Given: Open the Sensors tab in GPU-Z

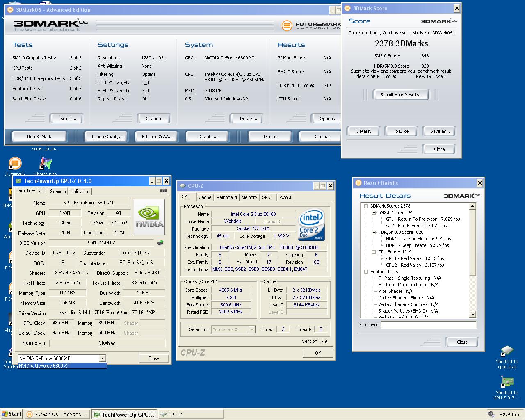Looking at the screenshot, I should (x=58, y=192).
